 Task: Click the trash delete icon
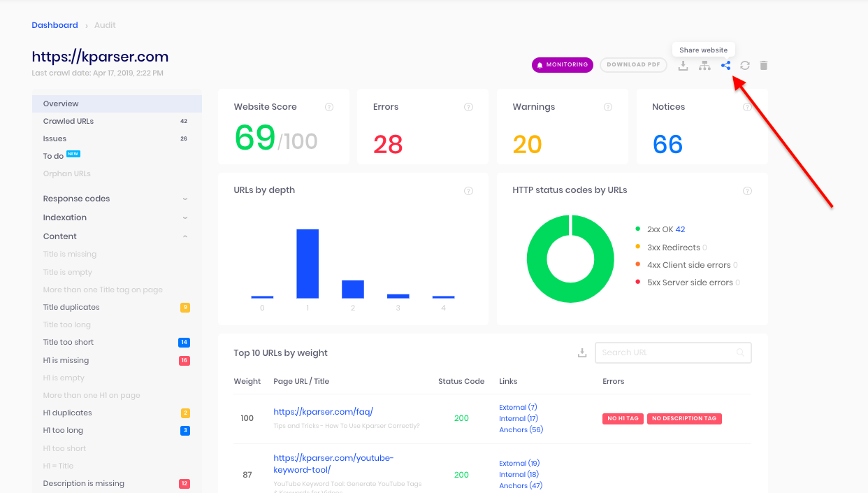(x=764, y=65)
